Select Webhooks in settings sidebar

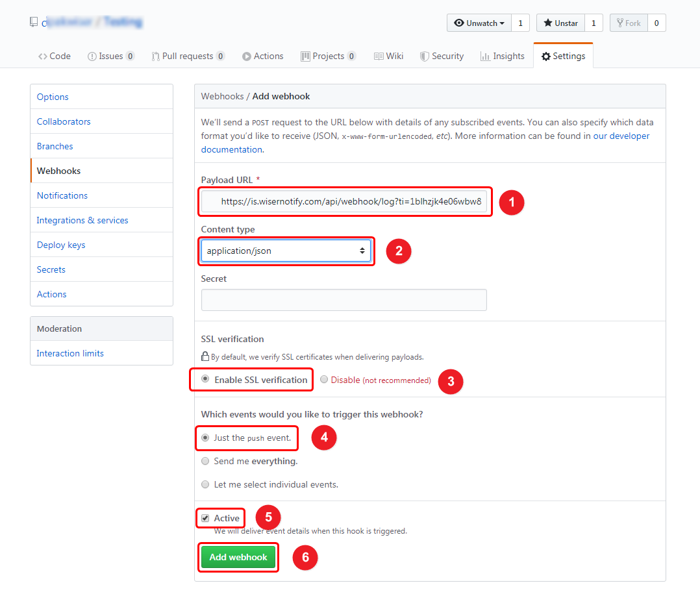click(102, 171)
